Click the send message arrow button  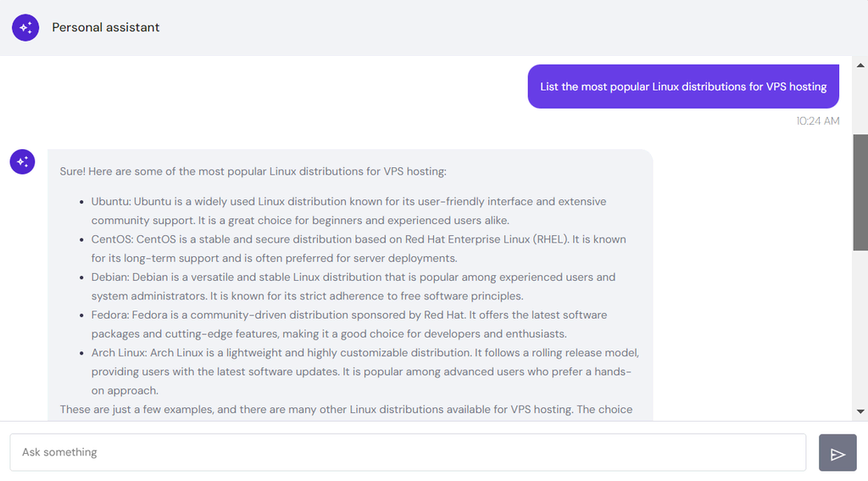click(x=837, y=453)
